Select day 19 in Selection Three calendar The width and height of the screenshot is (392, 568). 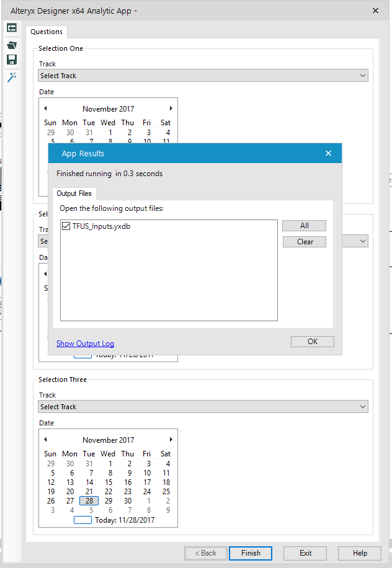coord(51,492)
